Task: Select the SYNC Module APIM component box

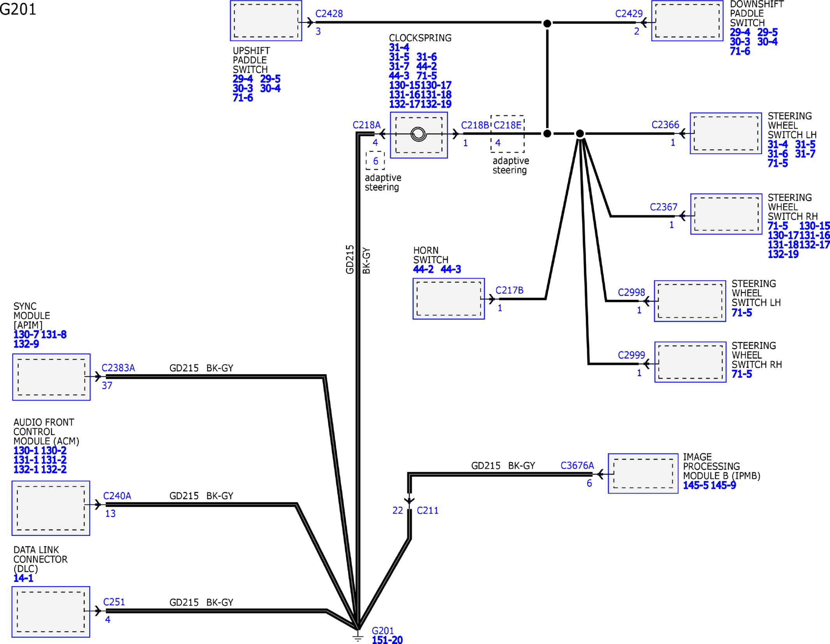Action: 51,377
